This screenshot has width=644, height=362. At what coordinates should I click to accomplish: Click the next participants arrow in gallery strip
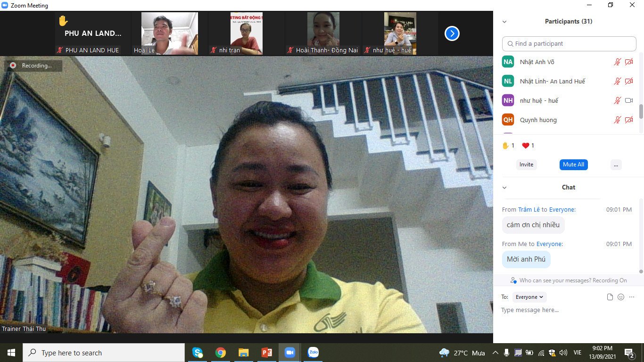click(452, 33)
